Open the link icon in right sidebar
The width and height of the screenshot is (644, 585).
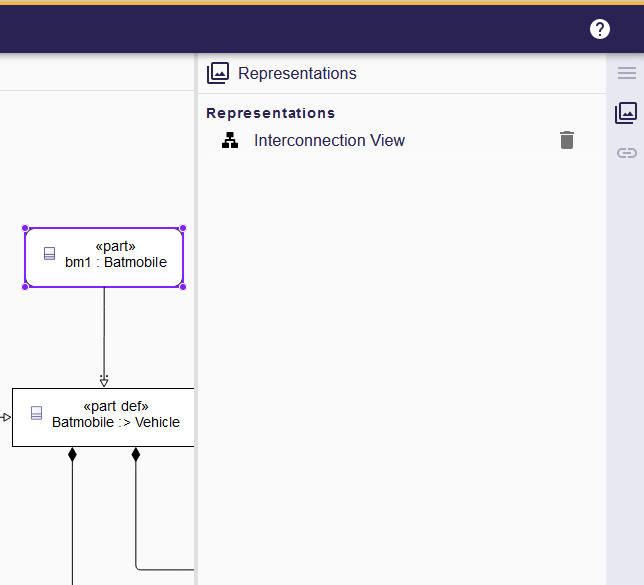coord(627,153)
